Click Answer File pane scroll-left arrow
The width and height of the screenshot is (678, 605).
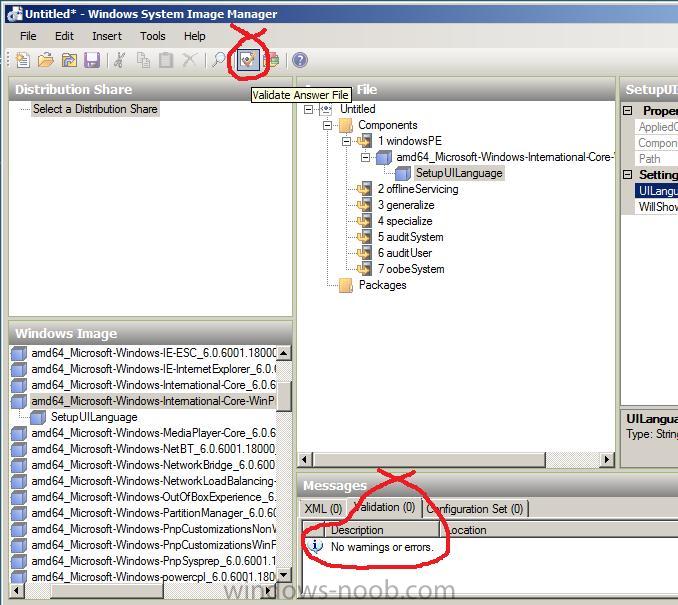pyautogui.click(x=305, y=459)
